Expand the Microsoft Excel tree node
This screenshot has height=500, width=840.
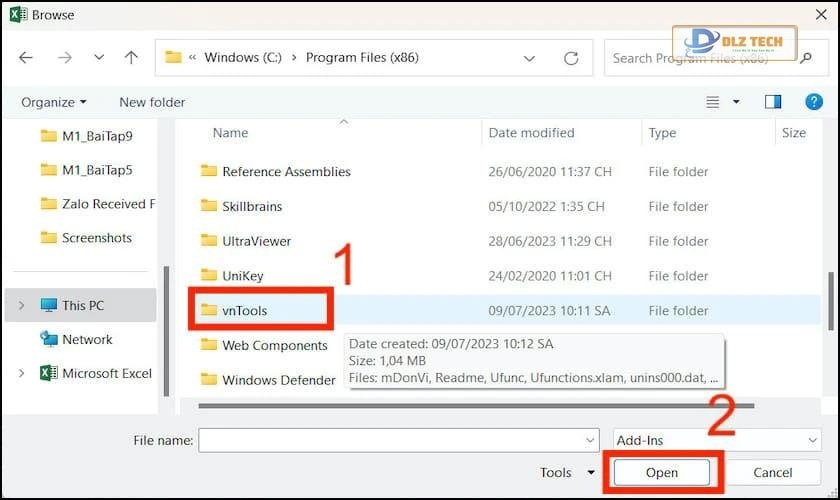(x=22, y=373)
